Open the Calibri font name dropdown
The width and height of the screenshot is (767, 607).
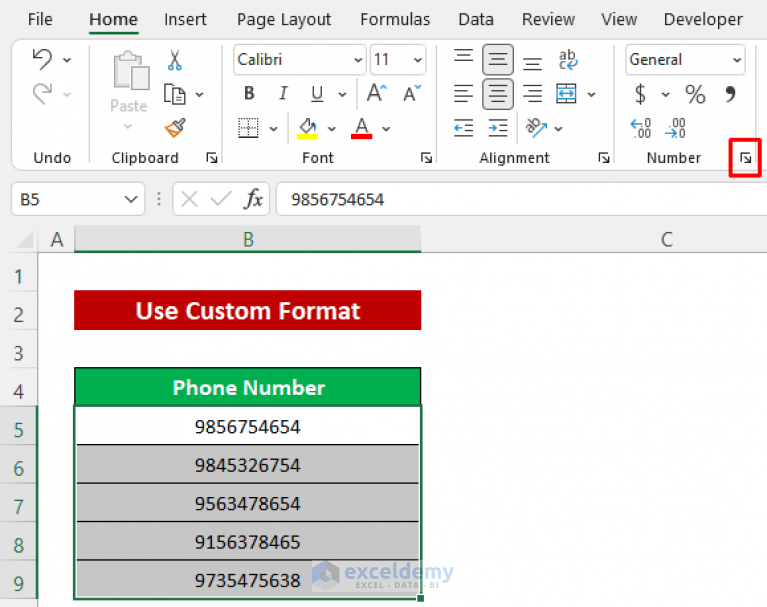coord(359,60)
